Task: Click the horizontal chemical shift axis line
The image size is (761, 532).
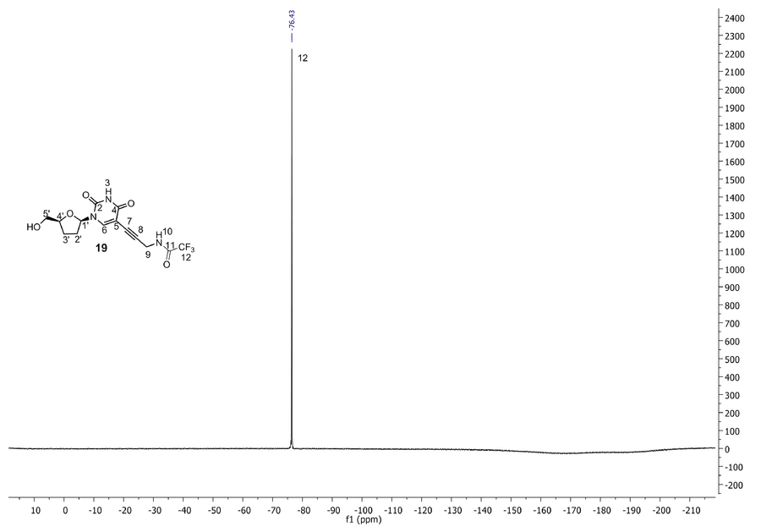Action: [x=364, y=497]
